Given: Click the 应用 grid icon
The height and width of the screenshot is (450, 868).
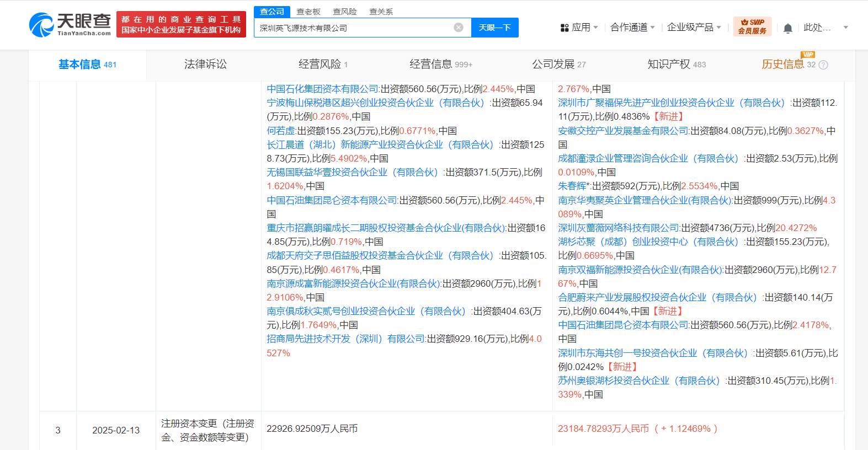Looking at the screenshot, I should point(565,28).
